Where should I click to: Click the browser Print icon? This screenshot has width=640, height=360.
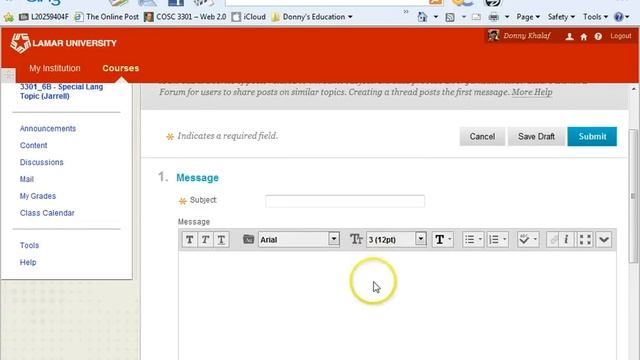click(x=493, y=17)
